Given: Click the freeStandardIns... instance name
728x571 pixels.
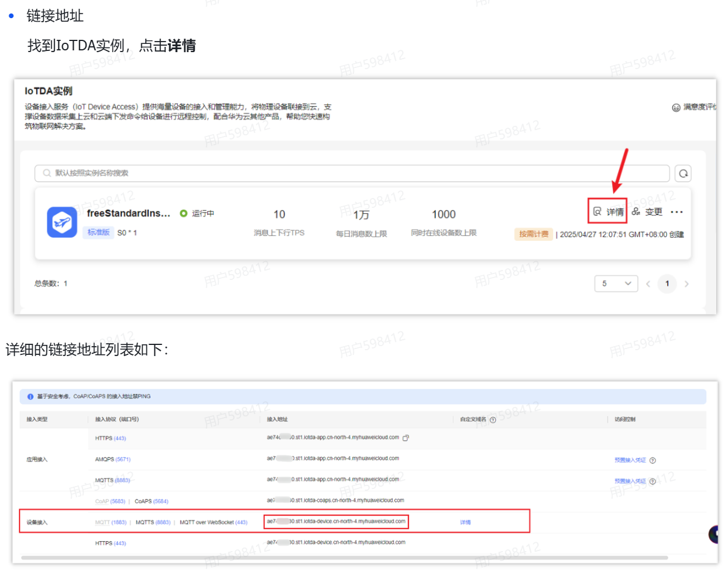Looking at the screenshot, I should tap(129, 213).
